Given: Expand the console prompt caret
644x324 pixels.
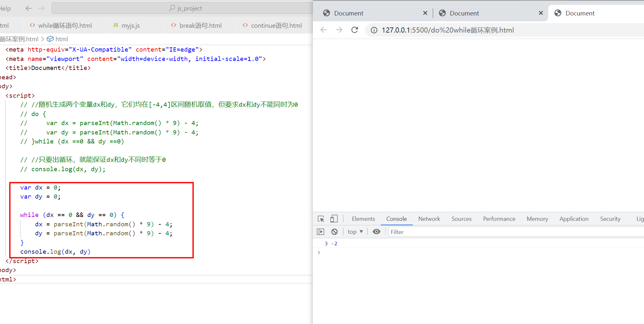Looking at the screenshot, I should [x=319, y=252].
